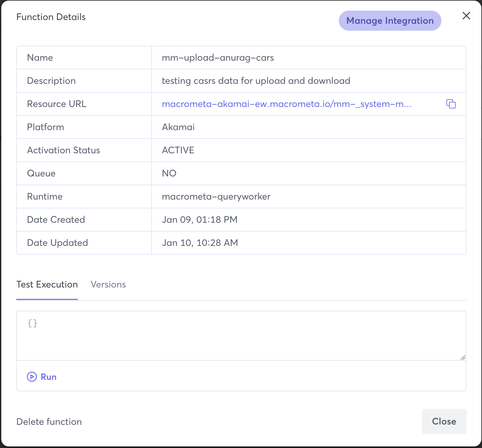Image resolution: width=482 pixels, height=448 pixels.
Task: Focus the JSON test input field
Action: point(241,335)
